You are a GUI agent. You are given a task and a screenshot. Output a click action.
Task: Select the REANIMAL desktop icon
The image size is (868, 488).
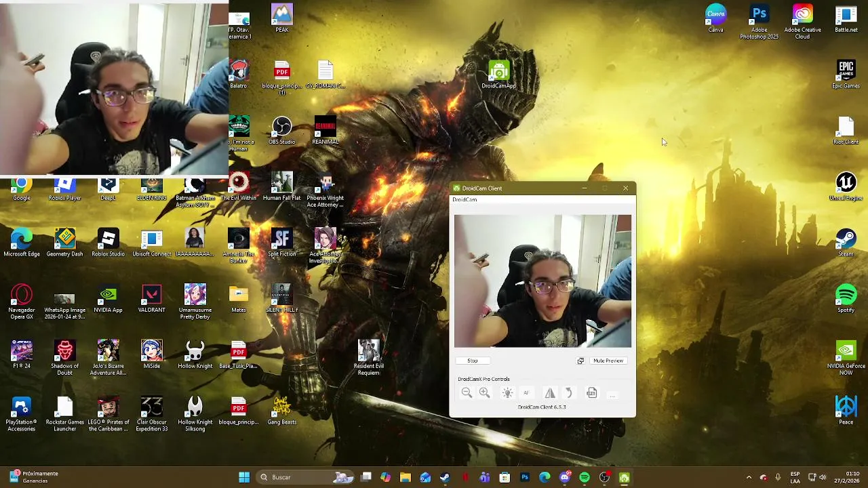325,131
